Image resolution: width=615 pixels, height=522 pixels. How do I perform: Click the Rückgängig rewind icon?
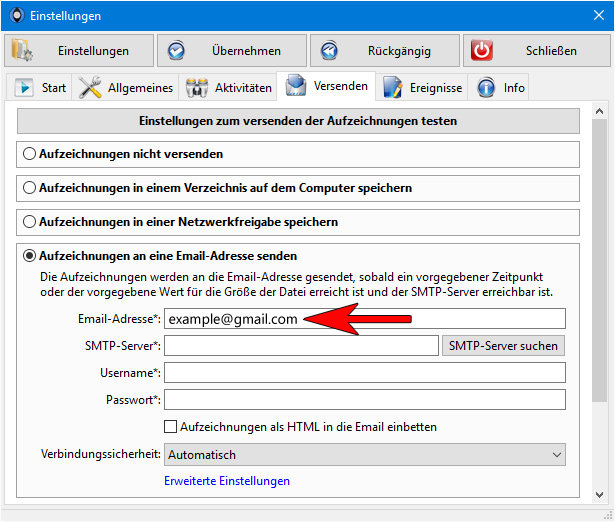[329, 51]
